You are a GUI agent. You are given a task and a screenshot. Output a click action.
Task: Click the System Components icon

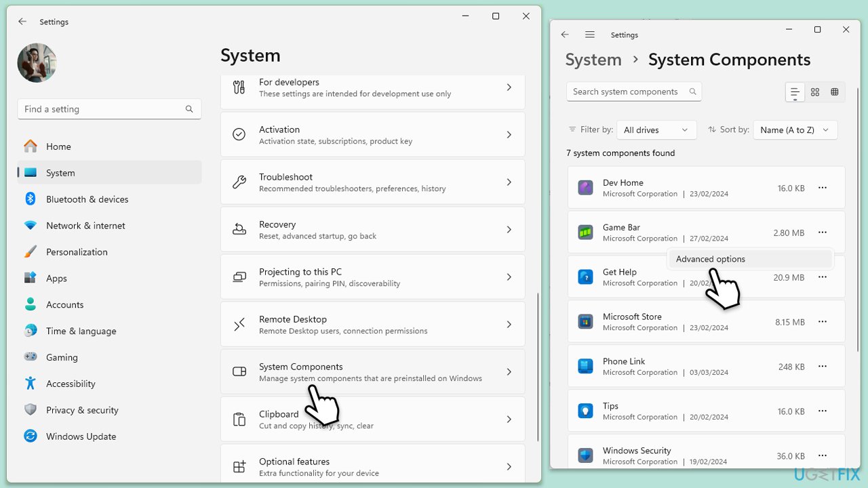pos(239,372)
